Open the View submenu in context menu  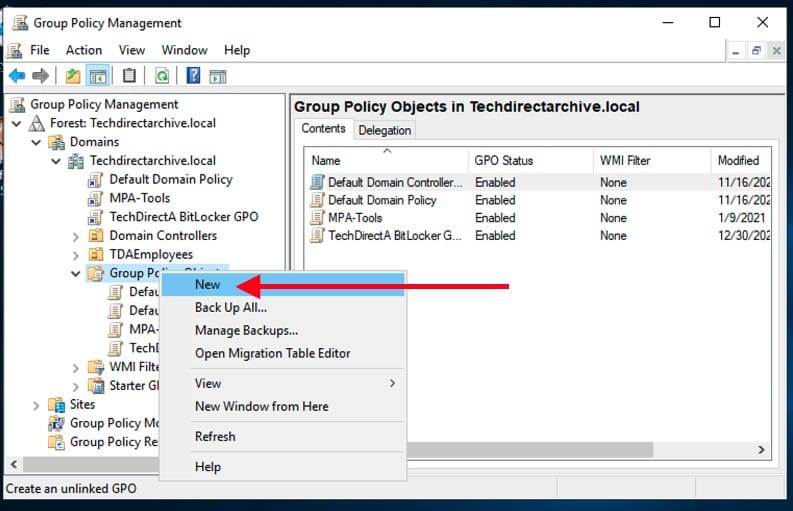208,383
